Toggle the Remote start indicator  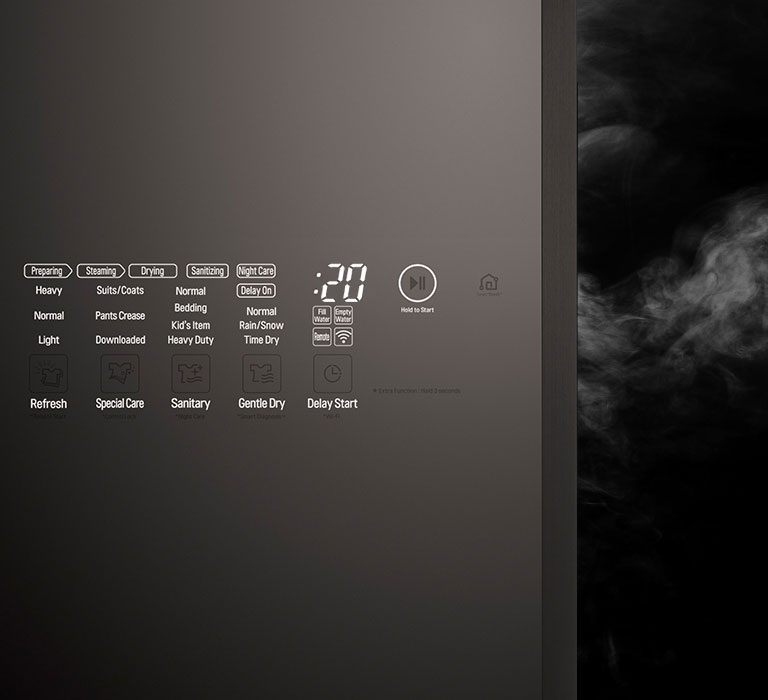(322, 337)
